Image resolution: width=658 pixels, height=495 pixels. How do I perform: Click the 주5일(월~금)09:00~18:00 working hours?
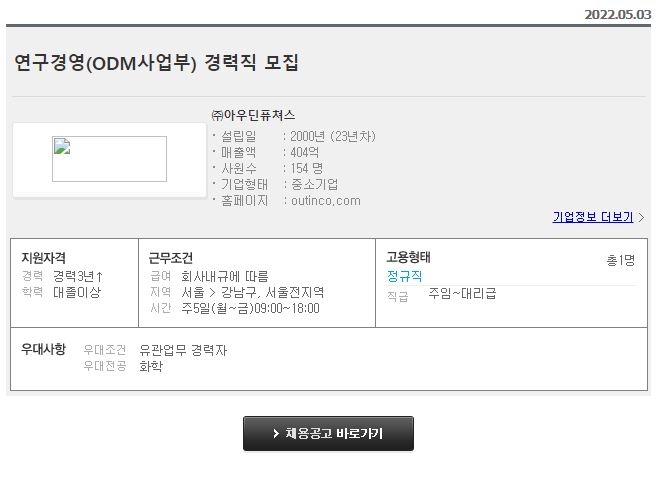[x=250, y=308]
